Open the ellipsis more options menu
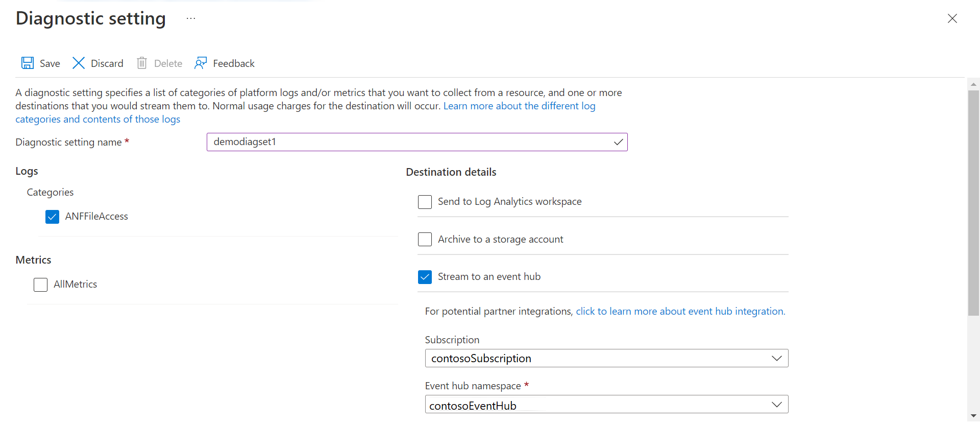Screen dimensions: 980x424 click(191, 19)
